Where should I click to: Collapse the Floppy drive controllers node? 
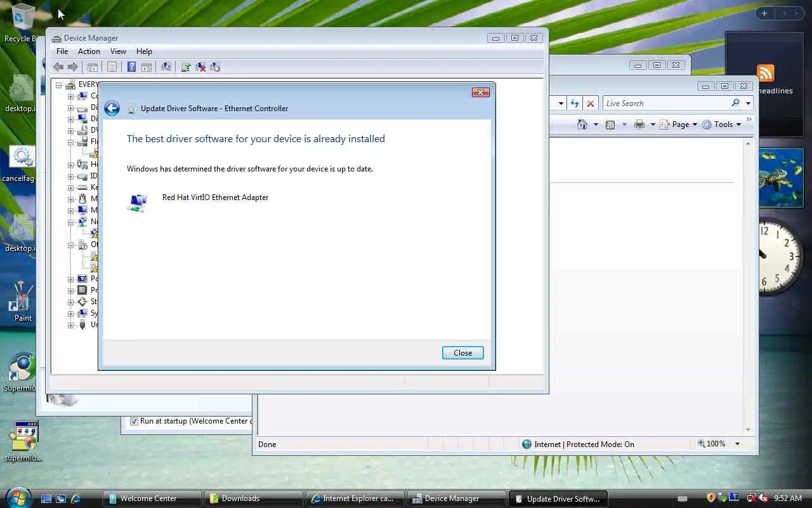tap(71, 142)
